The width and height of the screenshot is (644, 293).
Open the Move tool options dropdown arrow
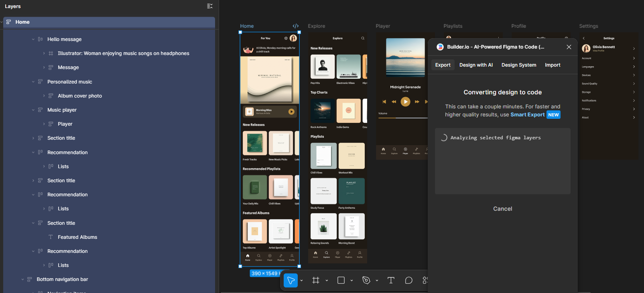pyautogui.click(x=302, y=281)
